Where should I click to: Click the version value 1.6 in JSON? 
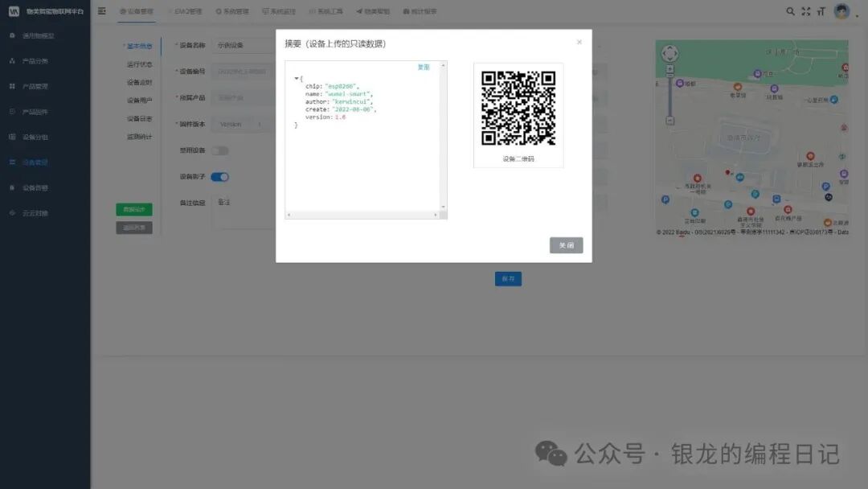coord(340,117)
